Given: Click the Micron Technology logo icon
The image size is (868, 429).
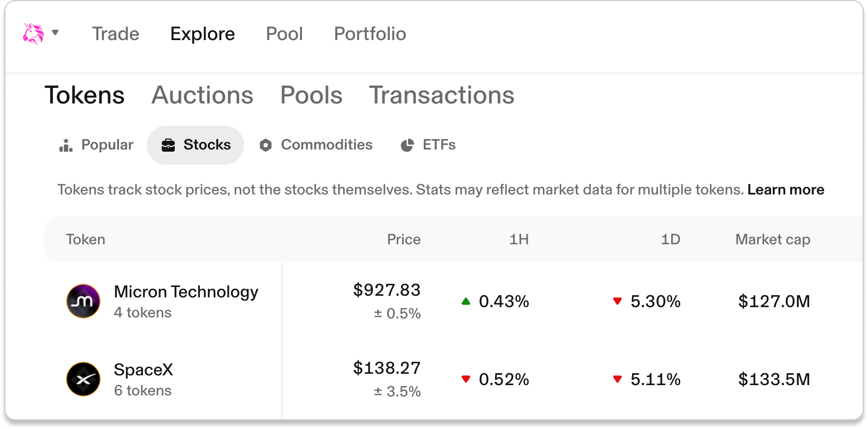Looking at the screenshot, I should coord(83,301).
